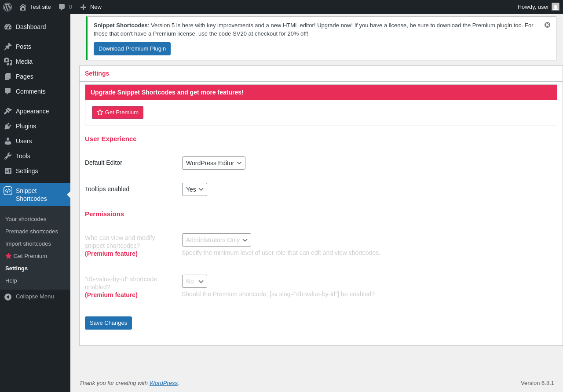Click the Default Editor label
The image size is (563, 392).
[103, 163]
